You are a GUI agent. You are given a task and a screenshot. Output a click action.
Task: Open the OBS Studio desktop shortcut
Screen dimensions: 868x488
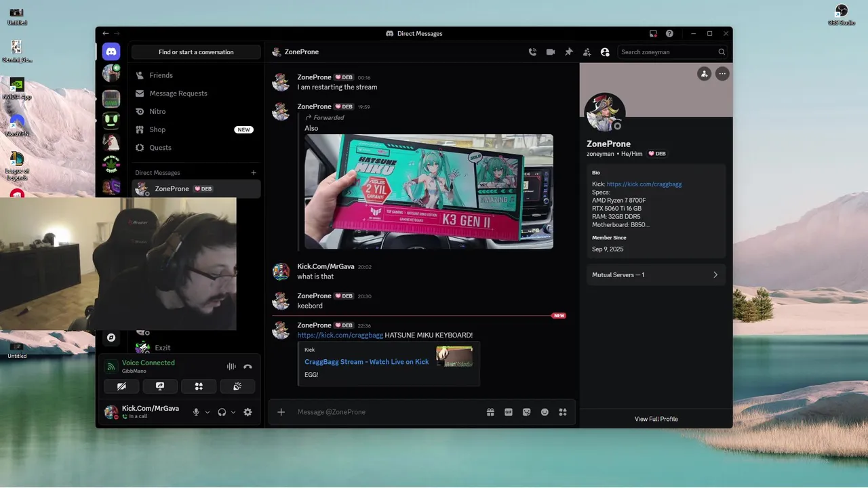point(842,15)
